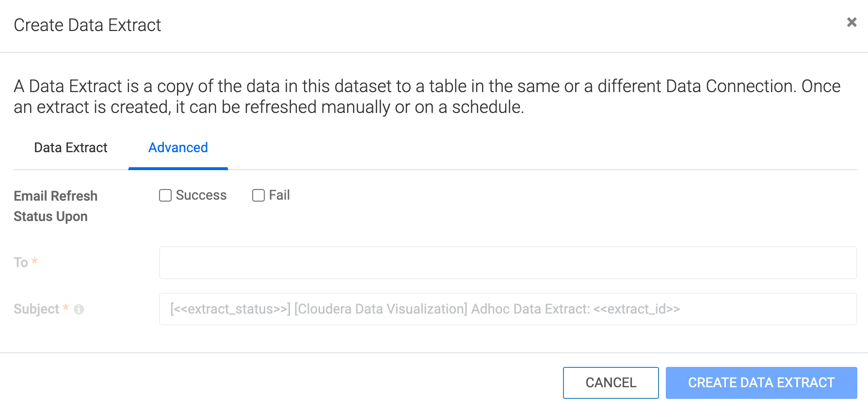
Task: Click the Success checkbox label text
Action: point(201,195)
